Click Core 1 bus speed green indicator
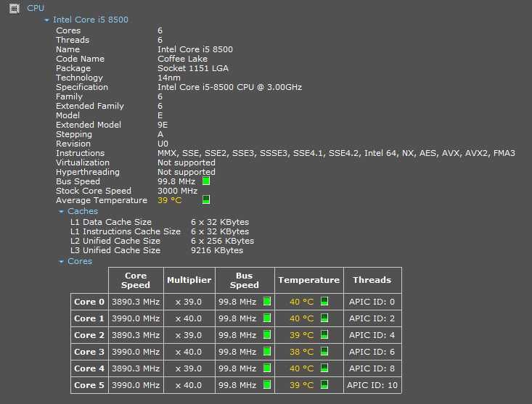 pos(267,318)
